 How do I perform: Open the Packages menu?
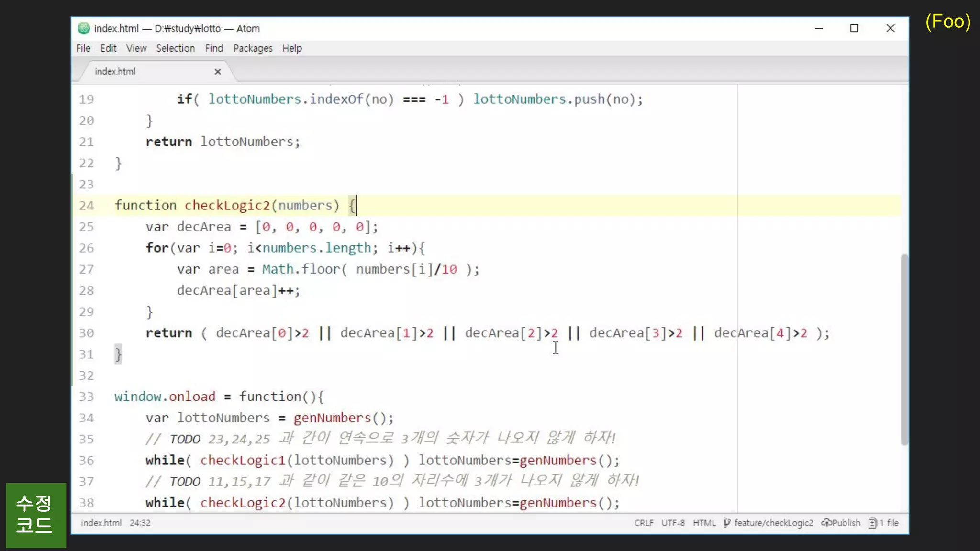pyautogui.click(x=253, y=48)
